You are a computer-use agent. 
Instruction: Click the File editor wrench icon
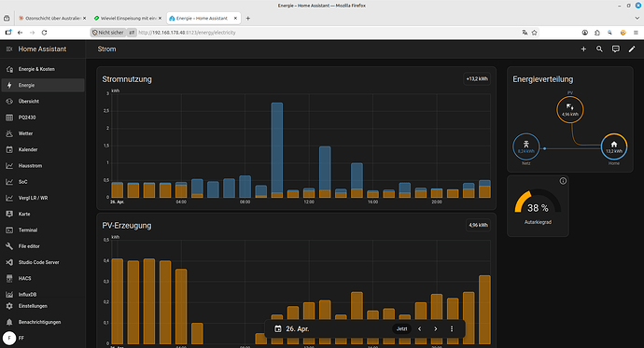(x=9, y=246)
